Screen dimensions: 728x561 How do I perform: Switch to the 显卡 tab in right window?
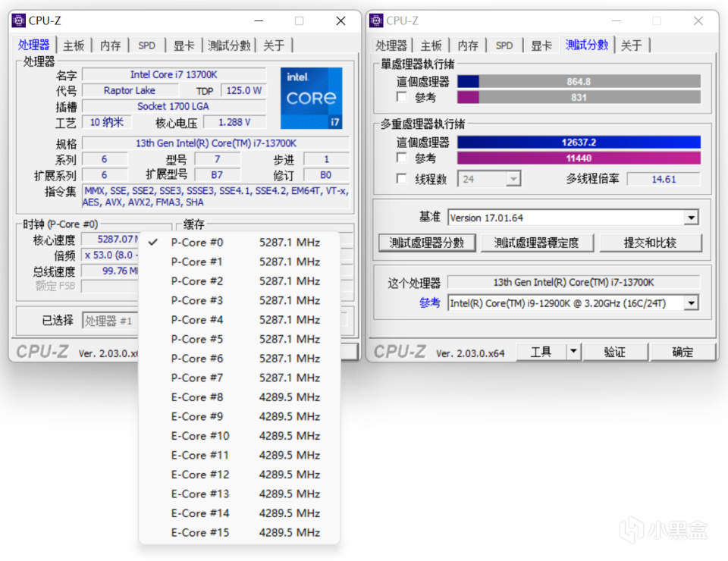(541, 45)
